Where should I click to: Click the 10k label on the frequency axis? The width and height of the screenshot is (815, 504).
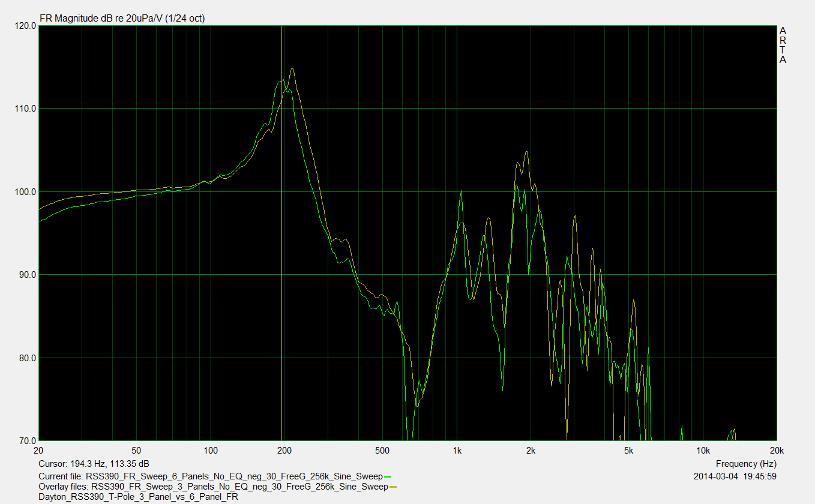click(703, 451)
